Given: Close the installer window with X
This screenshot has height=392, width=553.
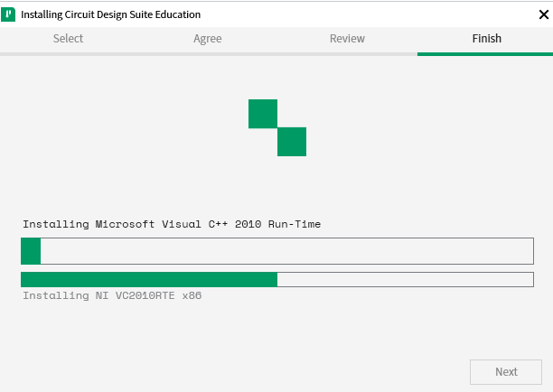Looking at the screenshot, I should click(543, 14).
